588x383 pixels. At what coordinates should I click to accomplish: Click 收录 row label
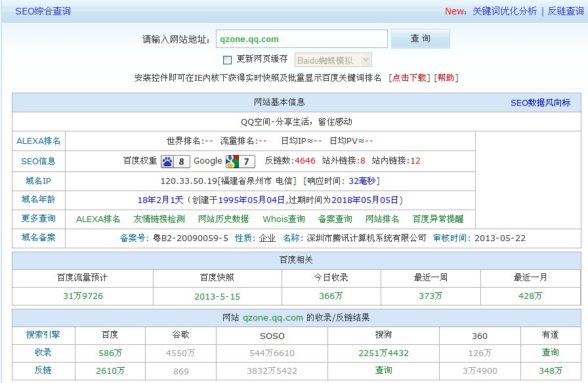[43, 352]
